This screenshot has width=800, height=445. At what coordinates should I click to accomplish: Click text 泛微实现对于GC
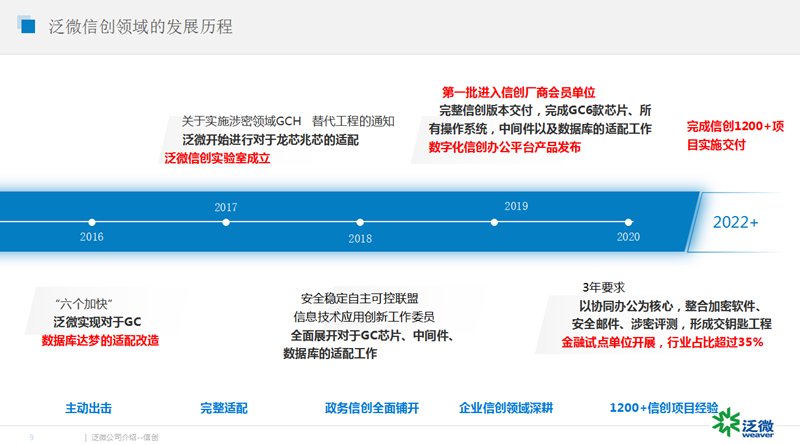pyautogui.click(x=97, y=322)
